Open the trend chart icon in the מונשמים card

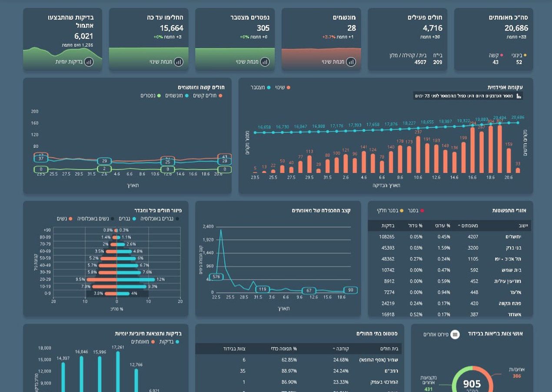pos(351,62)
